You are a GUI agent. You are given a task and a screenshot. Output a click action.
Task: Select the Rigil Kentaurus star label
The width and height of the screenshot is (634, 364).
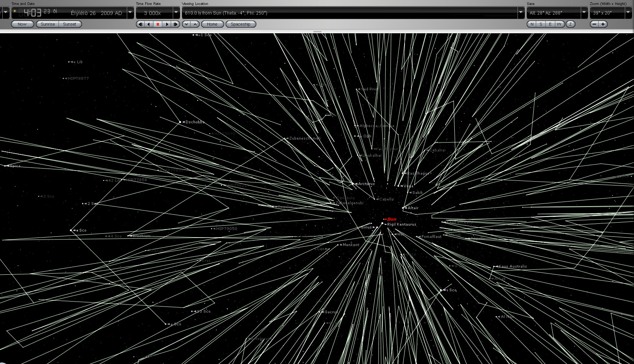401,225
